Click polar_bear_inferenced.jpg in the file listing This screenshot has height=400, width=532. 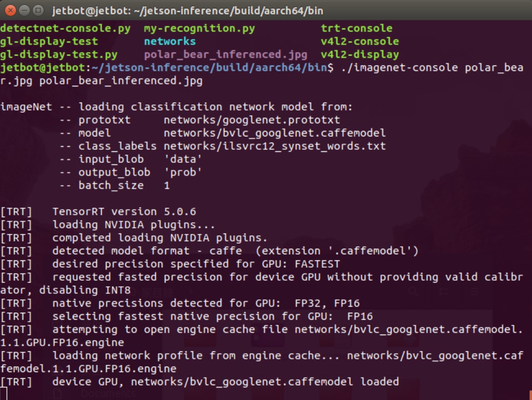pos(225,54)
